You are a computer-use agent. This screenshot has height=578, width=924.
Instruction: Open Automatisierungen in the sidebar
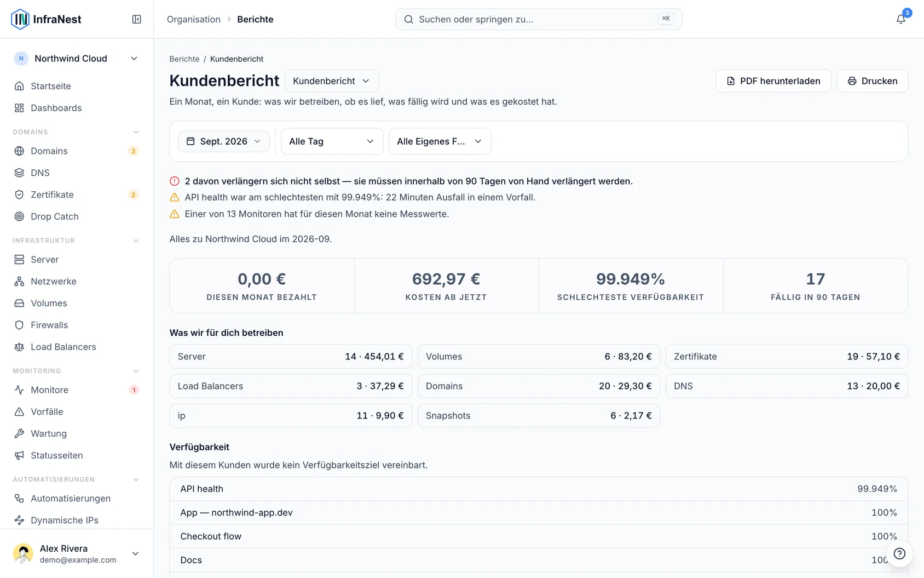[x=77, y=498]
